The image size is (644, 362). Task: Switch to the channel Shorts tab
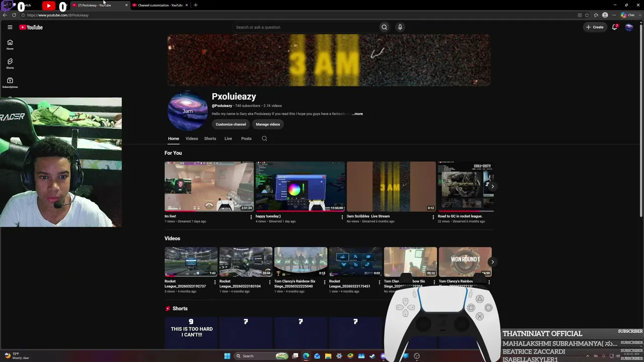coord(210,139)
